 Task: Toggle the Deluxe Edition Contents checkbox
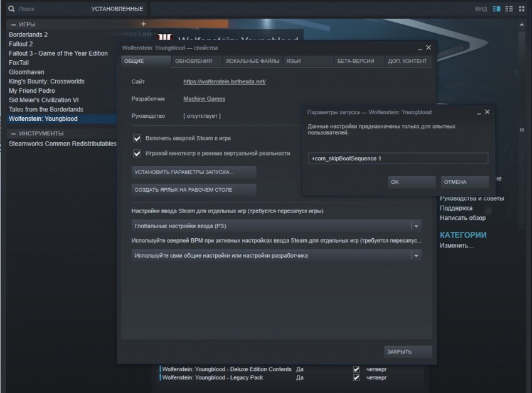tap(356, 369)
